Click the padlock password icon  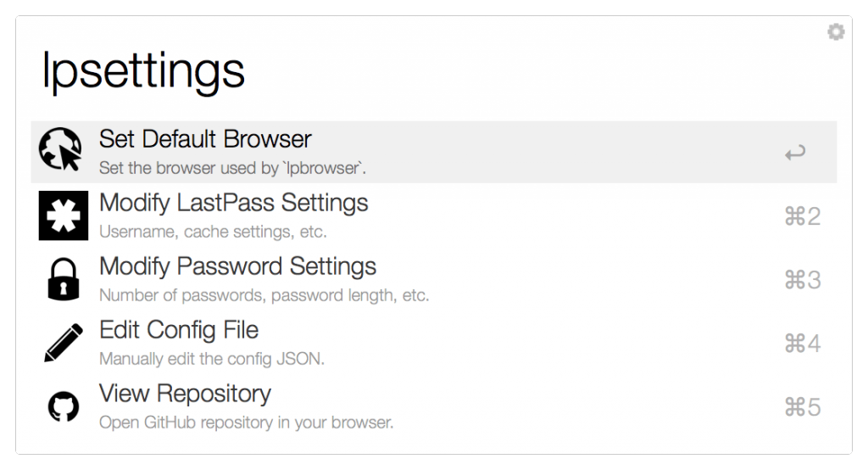click(61, 280)
